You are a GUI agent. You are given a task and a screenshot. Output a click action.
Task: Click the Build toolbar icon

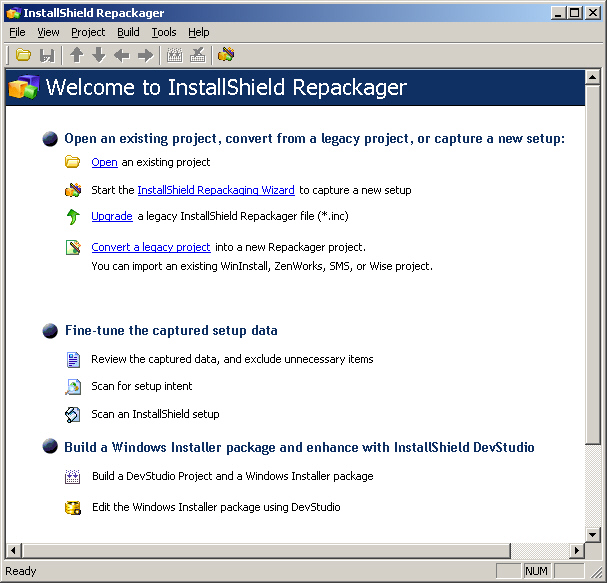click(175, 55)
